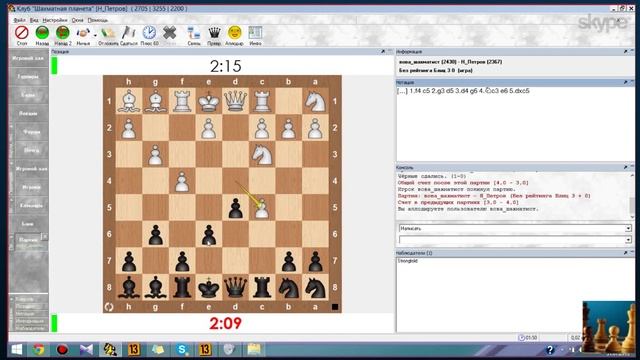Viewport: 640px width, 360px height.
Task: Click the top clock showing 2:15
Action: click(x=226, y=66)
